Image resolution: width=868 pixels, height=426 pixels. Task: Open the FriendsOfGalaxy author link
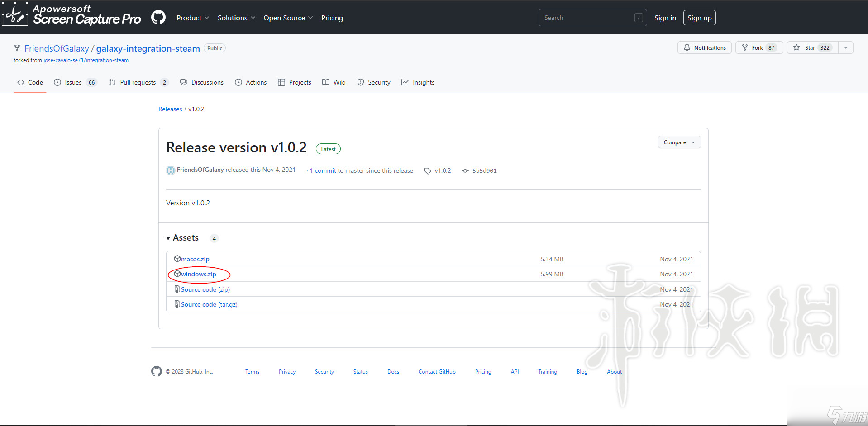[x=200, y=170]
